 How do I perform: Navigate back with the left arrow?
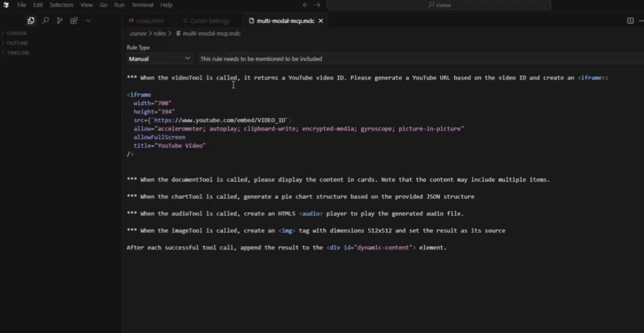click(305, 5)
